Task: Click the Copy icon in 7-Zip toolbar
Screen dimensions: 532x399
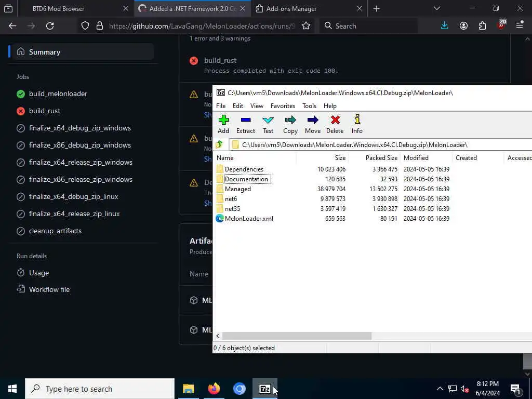Action: (290, 124)
